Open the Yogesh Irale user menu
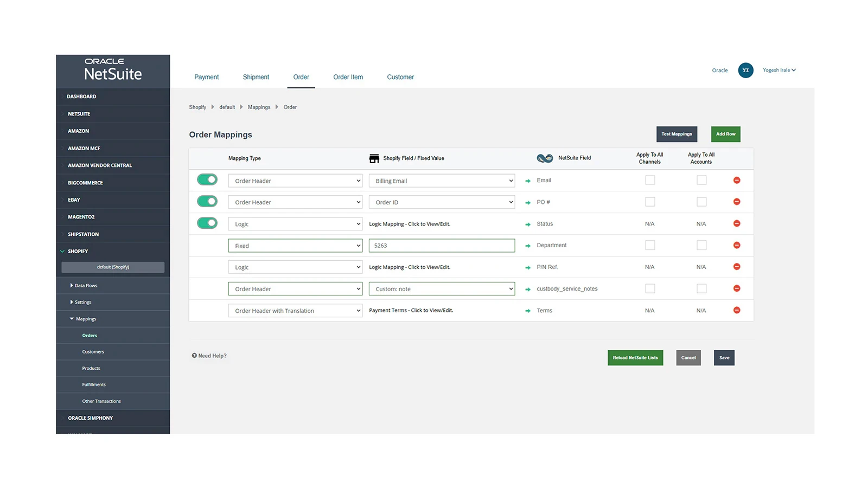Viewport: 868px width, 488px height. pyautogui.click(x=779, y=70)
